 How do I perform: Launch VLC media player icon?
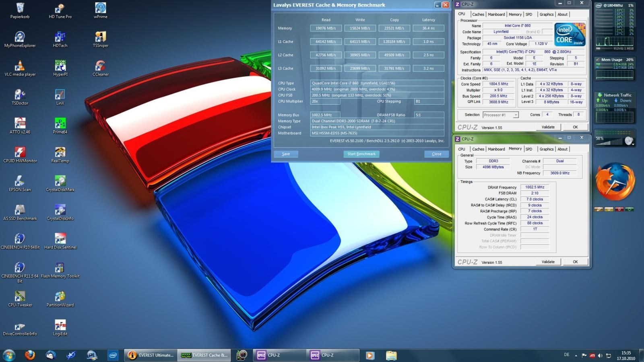(20, 69)
